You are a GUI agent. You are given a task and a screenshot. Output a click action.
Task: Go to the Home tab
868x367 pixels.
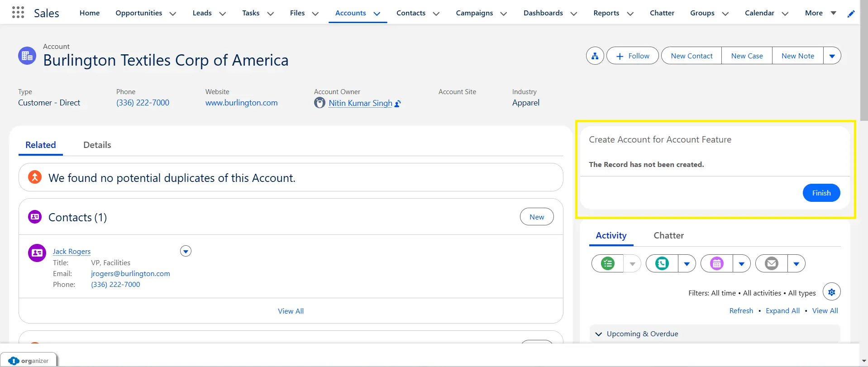coord(90,13)
